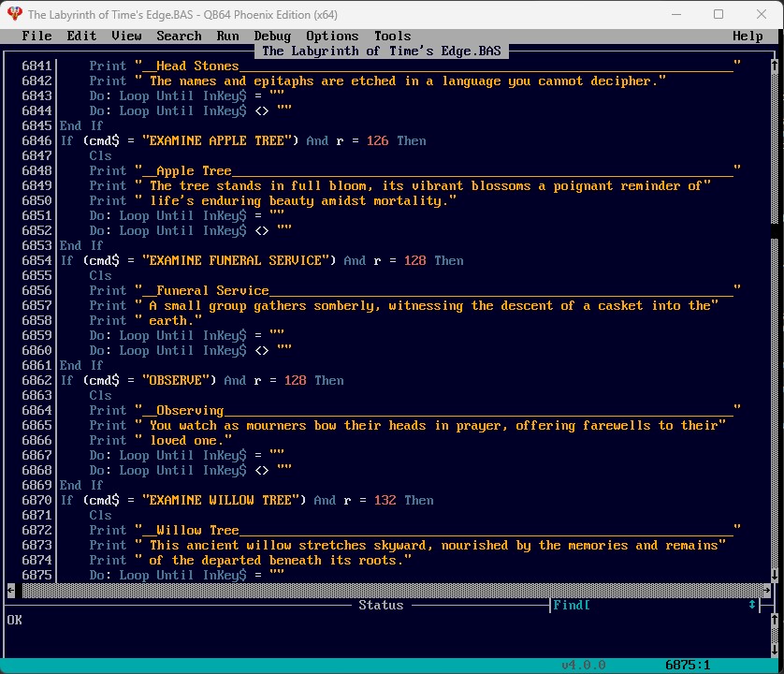
Task: Open the Edit menu
Action: click(81, 36)
